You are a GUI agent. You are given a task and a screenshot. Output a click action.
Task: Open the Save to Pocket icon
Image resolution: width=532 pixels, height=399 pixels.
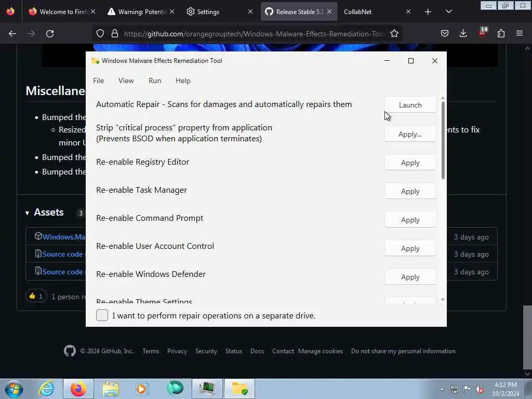point(445,34)
